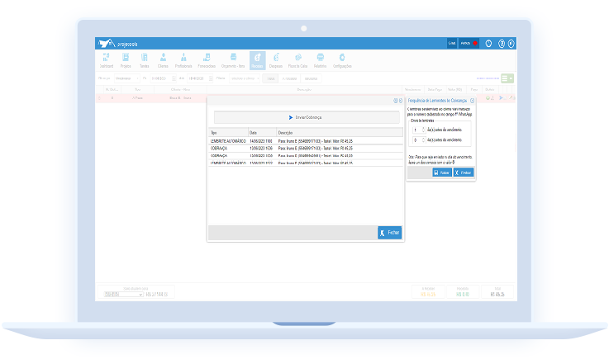Open the Configurações gear icon

pyautogui.click(x=342, y=59)
